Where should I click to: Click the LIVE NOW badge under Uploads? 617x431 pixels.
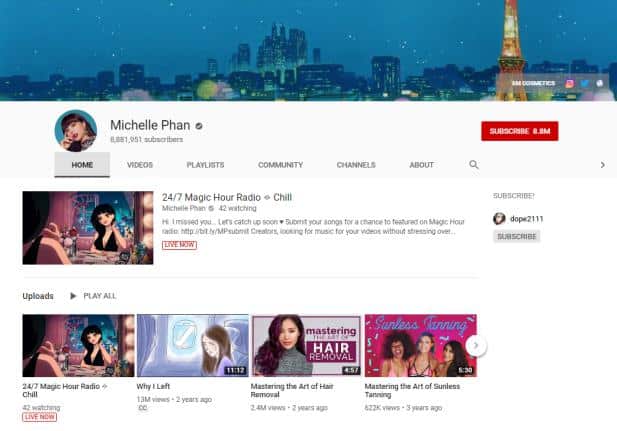point(39,417)
